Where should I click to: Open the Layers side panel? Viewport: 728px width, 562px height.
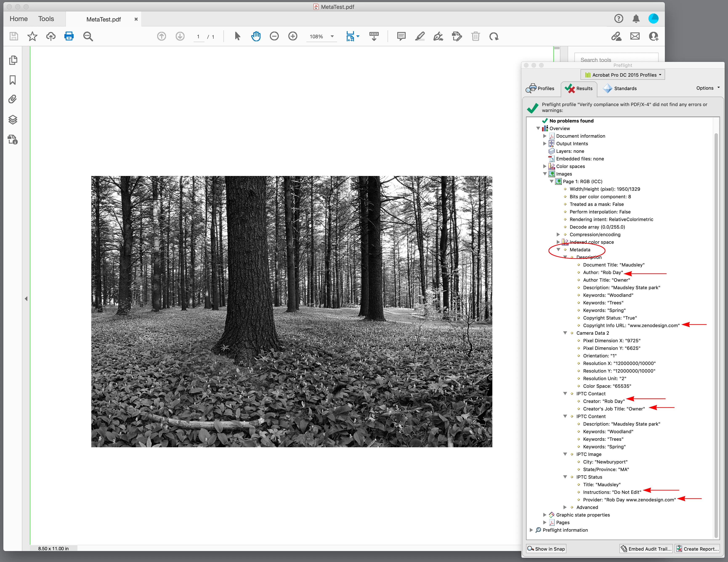click(13, 120)
